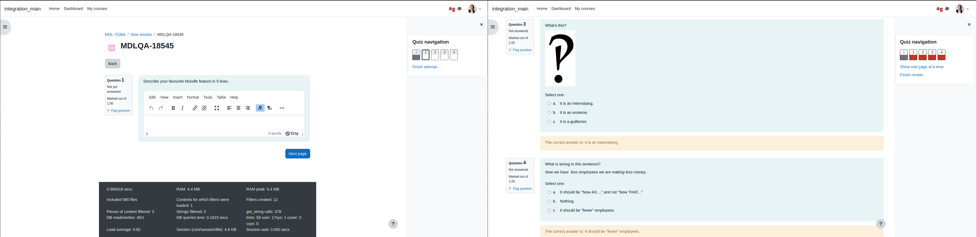Select "It should be Now AS" option

click(549, 192)
